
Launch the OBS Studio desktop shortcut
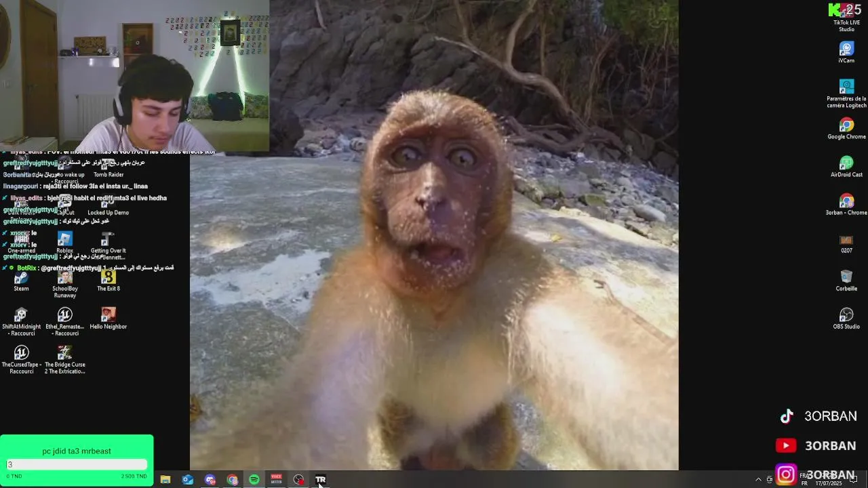point(846,319)
